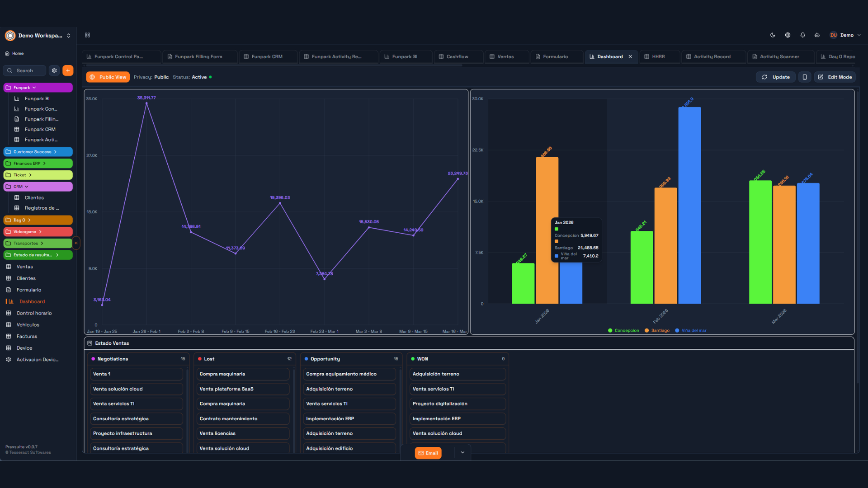Click the Update button
Screen dimensions: 868x488
[776, 77]
